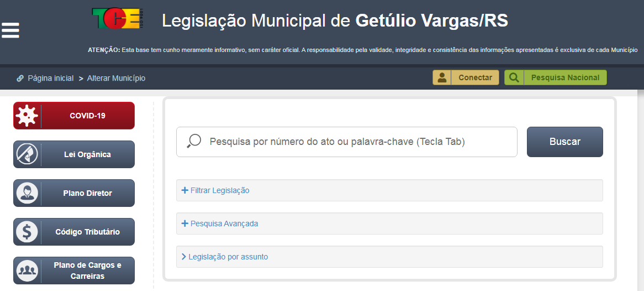Expand the Pesquisa Avançada panel
This screenshot has height=291, width=644.
tap(220, 224)
